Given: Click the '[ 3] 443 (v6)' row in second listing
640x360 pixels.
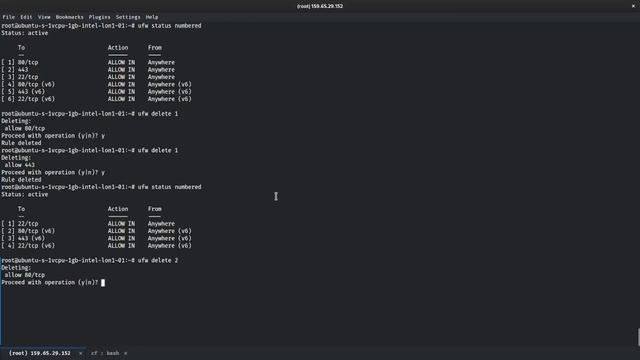Looking at the screenshot, I should click(x=96, y=238).
